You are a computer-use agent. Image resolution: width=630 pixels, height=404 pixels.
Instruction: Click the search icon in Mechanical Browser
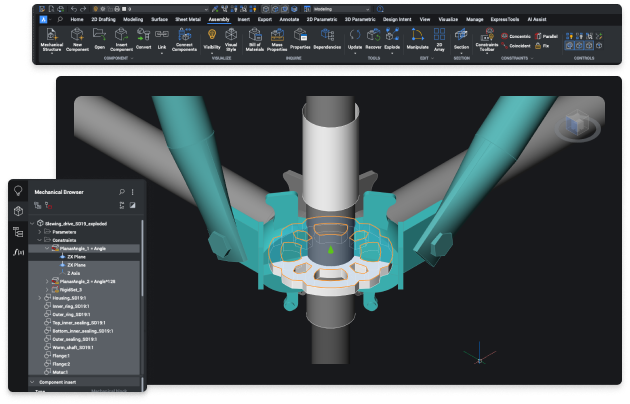tap(122, 192)
